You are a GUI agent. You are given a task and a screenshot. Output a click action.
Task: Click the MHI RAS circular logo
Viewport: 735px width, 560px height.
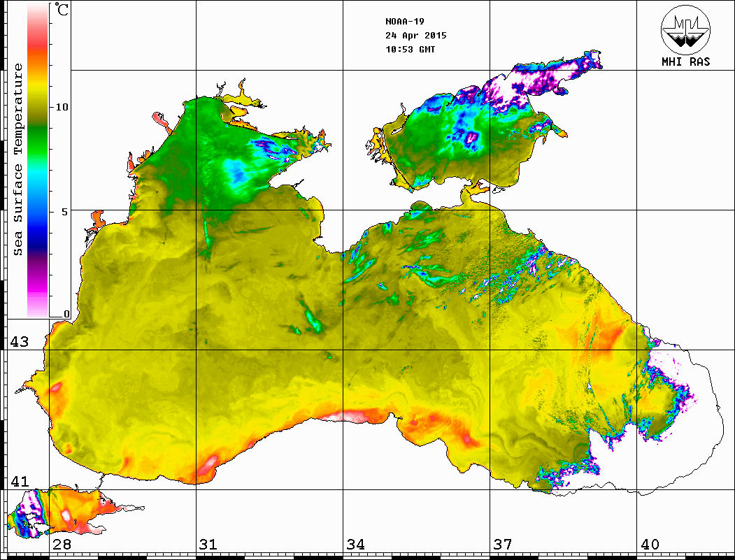(x=685, y=29)
